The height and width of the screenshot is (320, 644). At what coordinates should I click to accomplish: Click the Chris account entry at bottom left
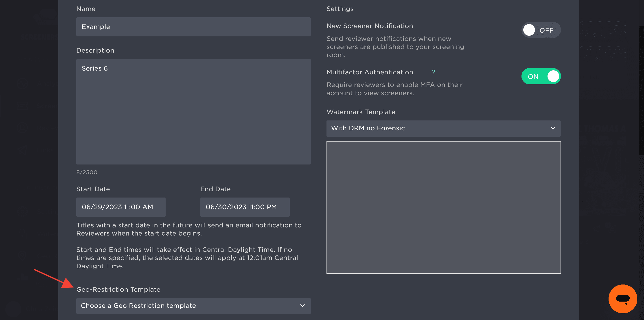click(x=30, y=309)
